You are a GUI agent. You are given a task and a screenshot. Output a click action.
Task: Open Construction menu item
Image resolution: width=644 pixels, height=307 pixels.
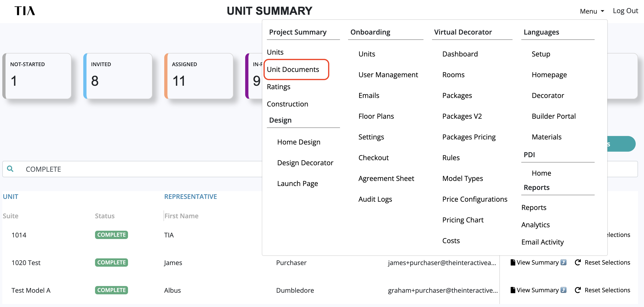(287, 104)
